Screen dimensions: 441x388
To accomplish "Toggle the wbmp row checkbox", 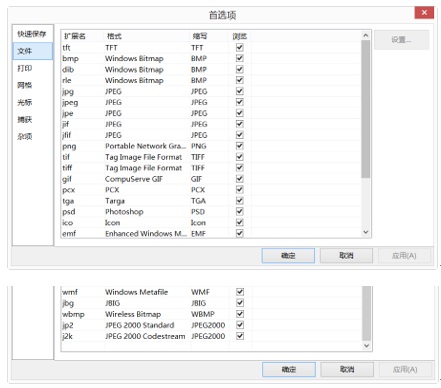I will 240,314.
